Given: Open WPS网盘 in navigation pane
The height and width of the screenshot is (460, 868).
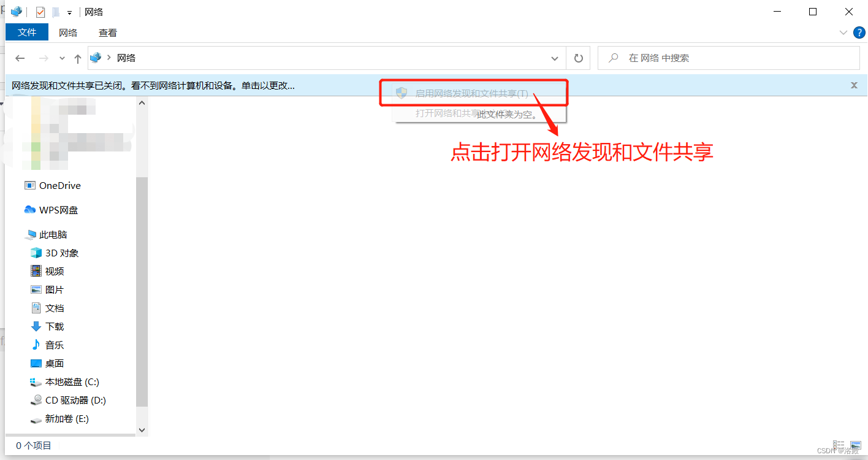Looking at the screenshot, I should coord(59,210).
